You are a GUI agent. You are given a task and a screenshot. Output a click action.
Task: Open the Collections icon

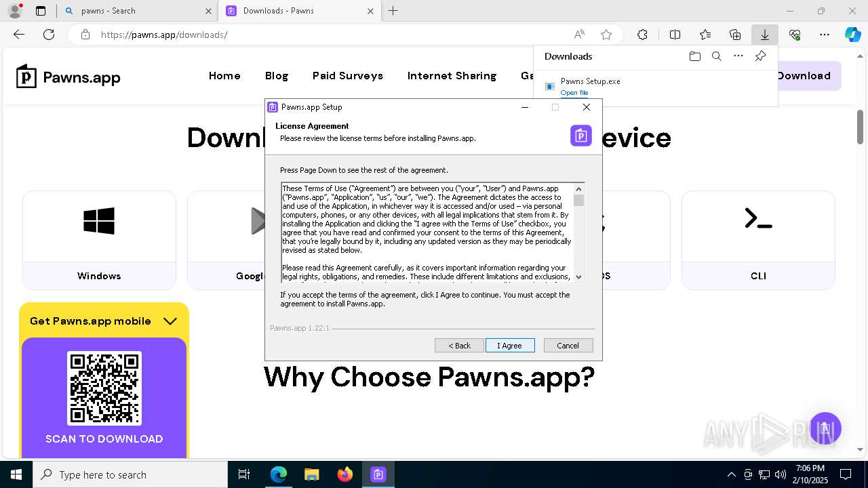tap(735, 35)
